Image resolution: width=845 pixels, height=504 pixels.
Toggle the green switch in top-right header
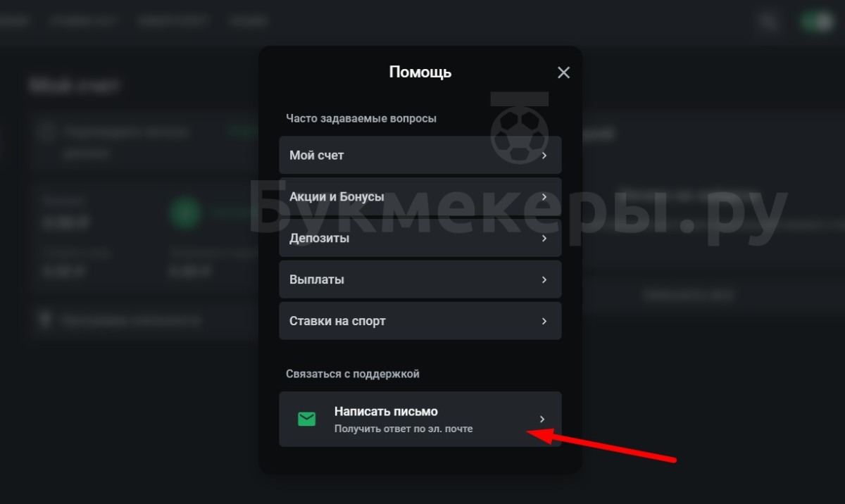pos(817,22)
